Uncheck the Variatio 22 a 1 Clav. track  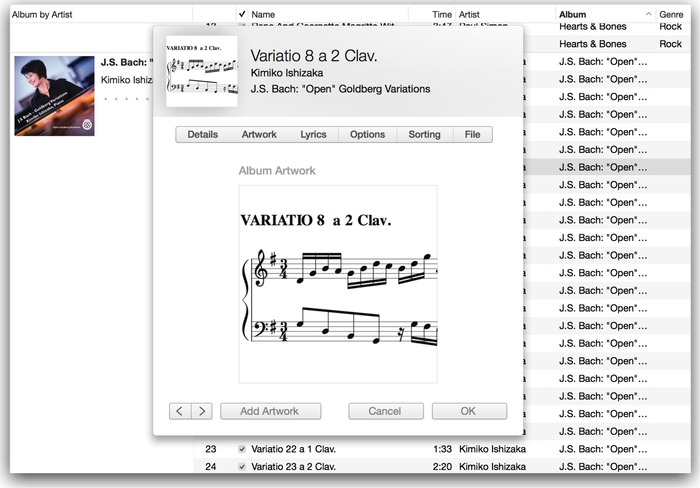tap(242, 449)
